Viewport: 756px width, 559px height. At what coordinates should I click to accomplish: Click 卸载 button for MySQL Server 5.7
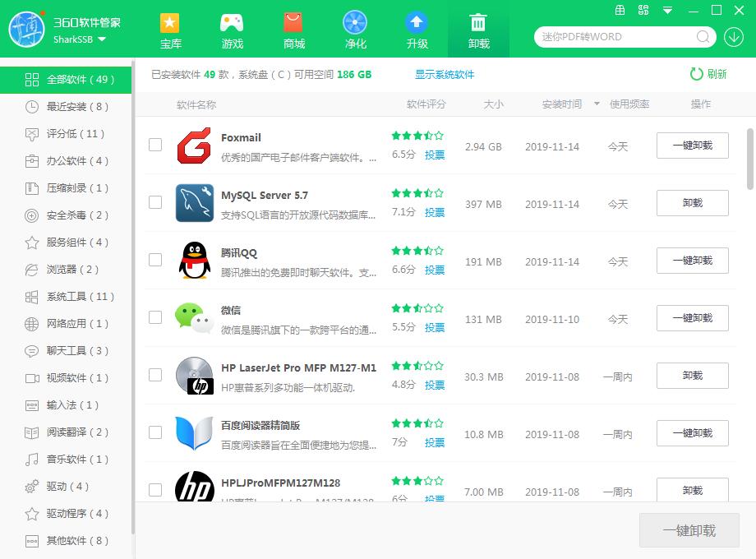pyautogui.click(x=693, y=203)
